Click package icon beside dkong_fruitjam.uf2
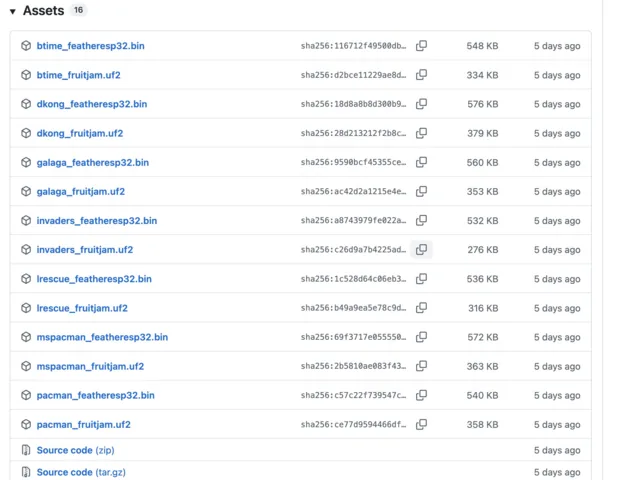The width and height of the screenshot is (640, 480). [26, 133]
